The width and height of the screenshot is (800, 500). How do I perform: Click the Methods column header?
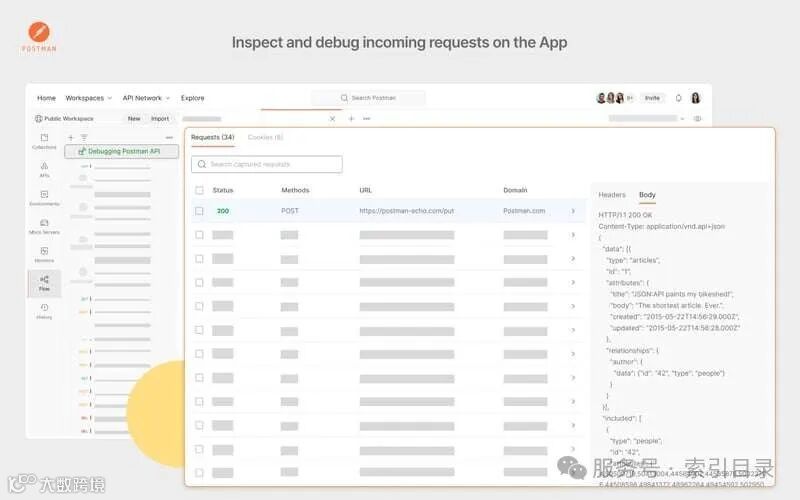tap(295, 190)
